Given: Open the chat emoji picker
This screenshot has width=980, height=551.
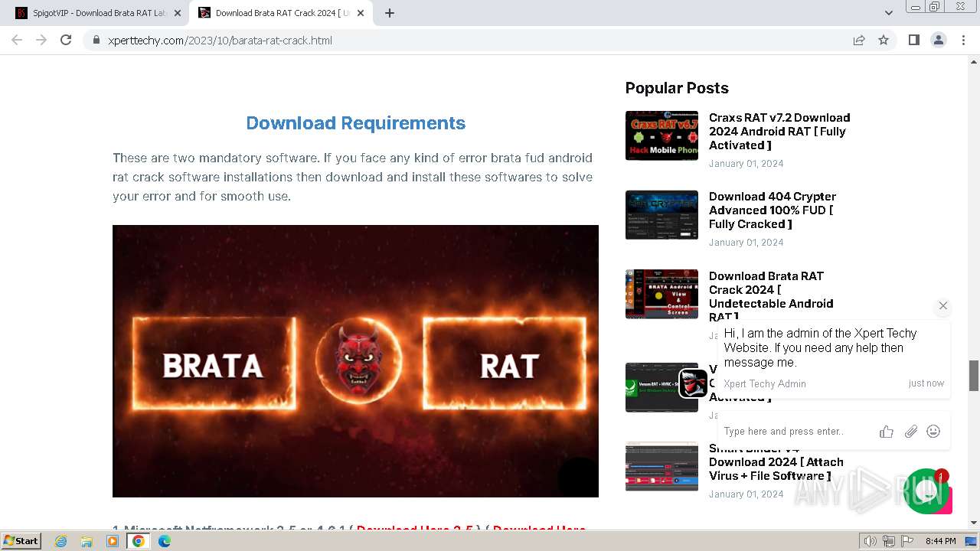Looking at the screenshot, I should 933,432.
